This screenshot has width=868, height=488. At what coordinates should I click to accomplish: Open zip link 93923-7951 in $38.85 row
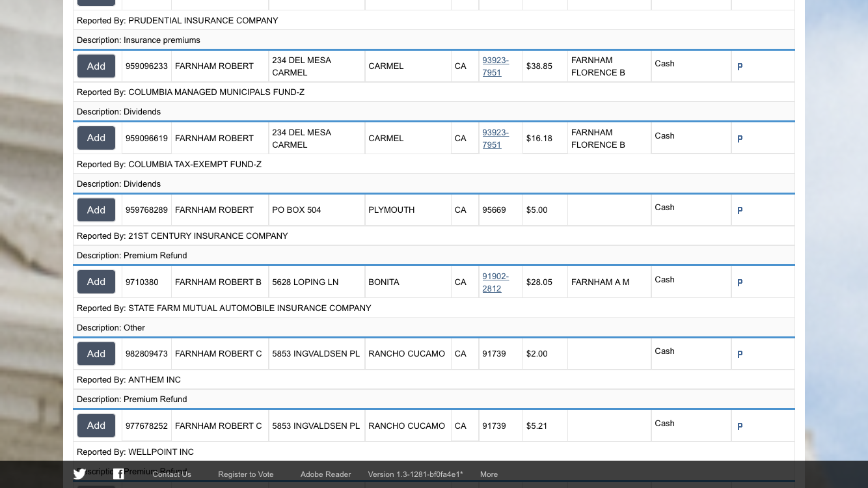tap(495, 66)
